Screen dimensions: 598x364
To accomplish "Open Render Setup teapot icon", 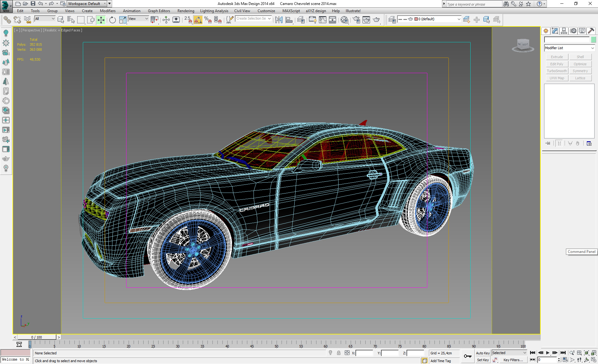I will tap(356, 20).
